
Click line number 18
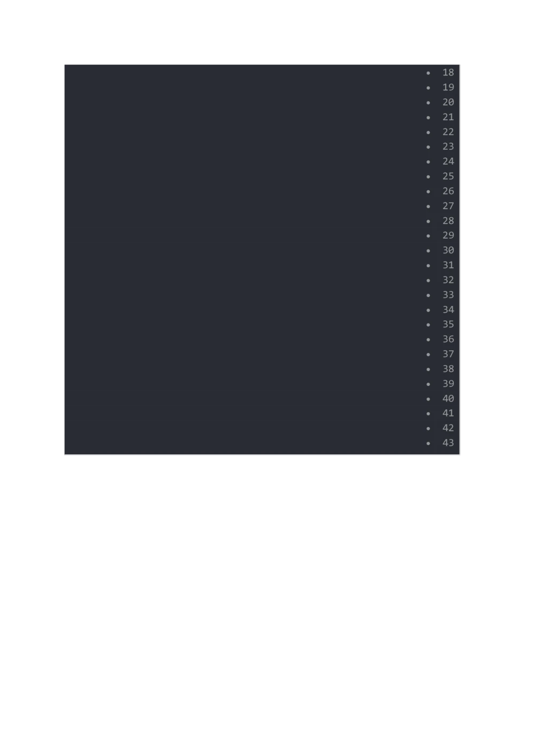448,72
